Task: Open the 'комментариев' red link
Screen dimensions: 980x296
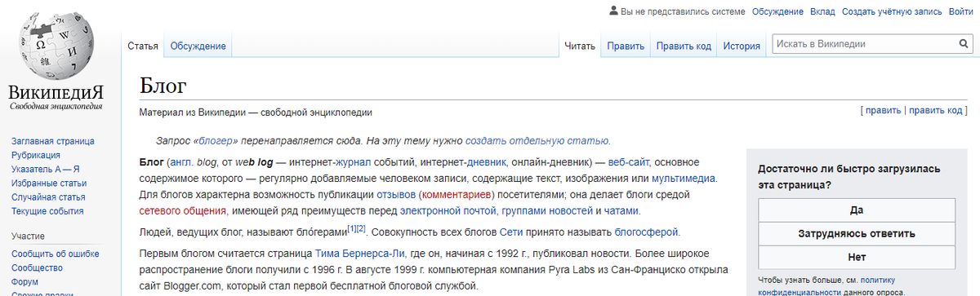Action: pos(457,195)
